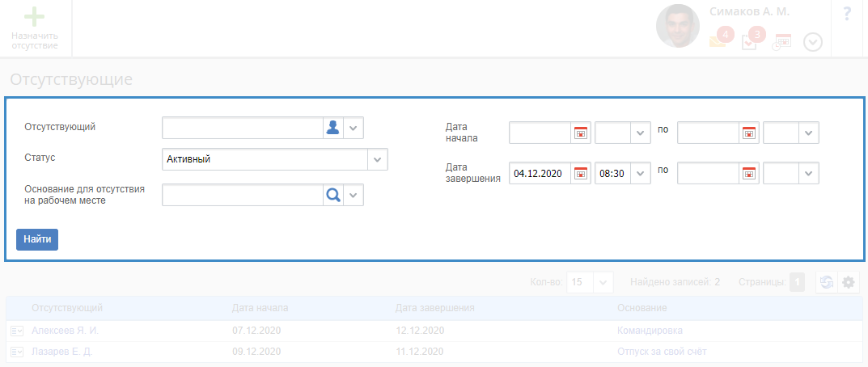Open calendar picker for Дата завершения 04.12.2020
Image resolution: width=868 pixels, height=367 pixels.
581,173
